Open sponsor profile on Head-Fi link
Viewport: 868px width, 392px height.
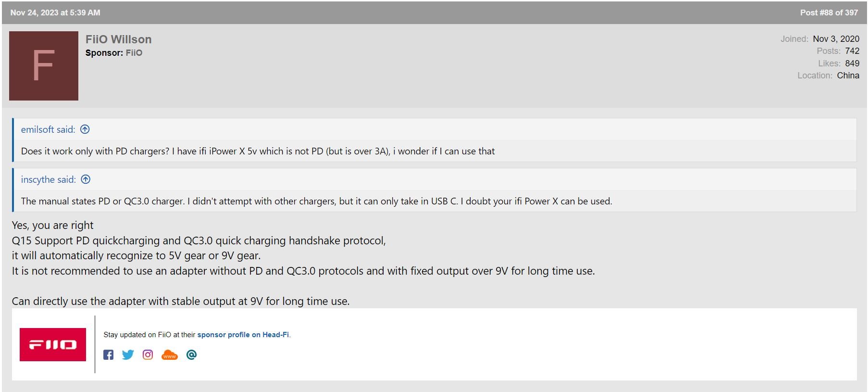[x=243, y=335]
